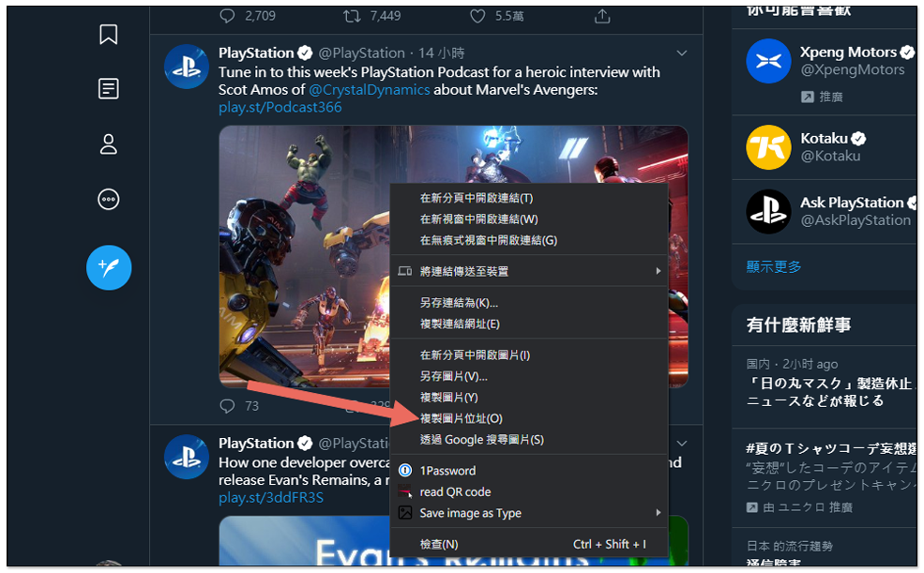Open the Kotaku profile avatar
Screen dimensions: 924x573
768,147
